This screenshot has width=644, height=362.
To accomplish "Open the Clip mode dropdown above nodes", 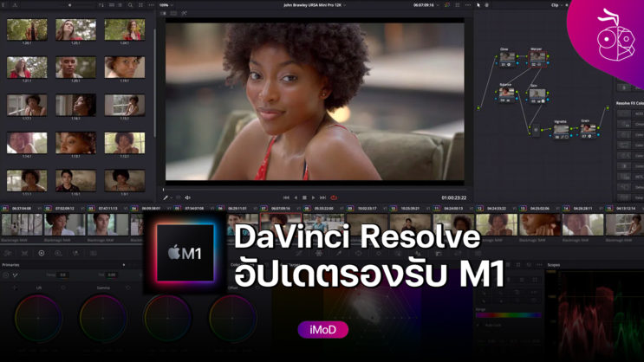I will tap(557, 5).
